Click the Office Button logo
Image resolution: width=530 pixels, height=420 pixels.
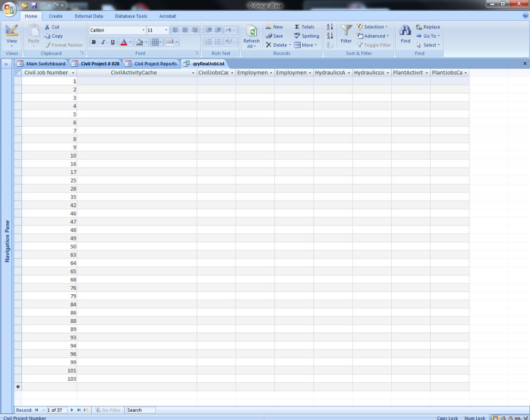click(x=9, y=9)
